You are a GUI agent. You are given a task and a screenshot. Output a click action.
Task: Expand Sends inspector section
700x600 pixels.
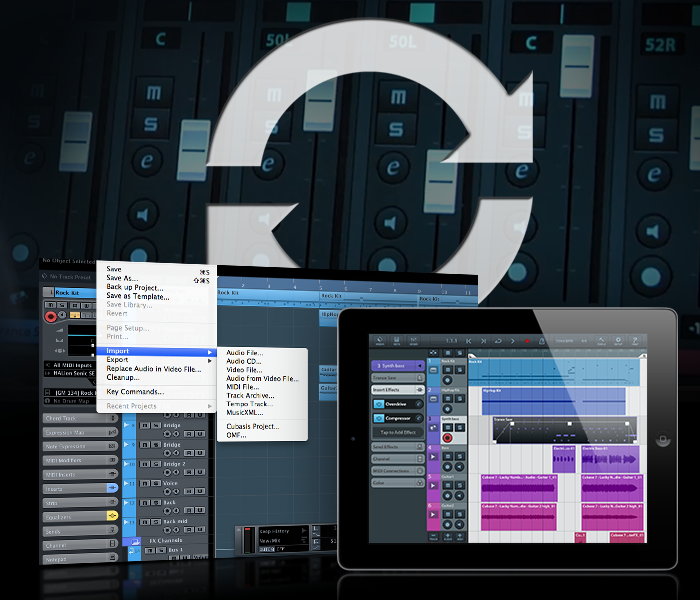(80, 531)
